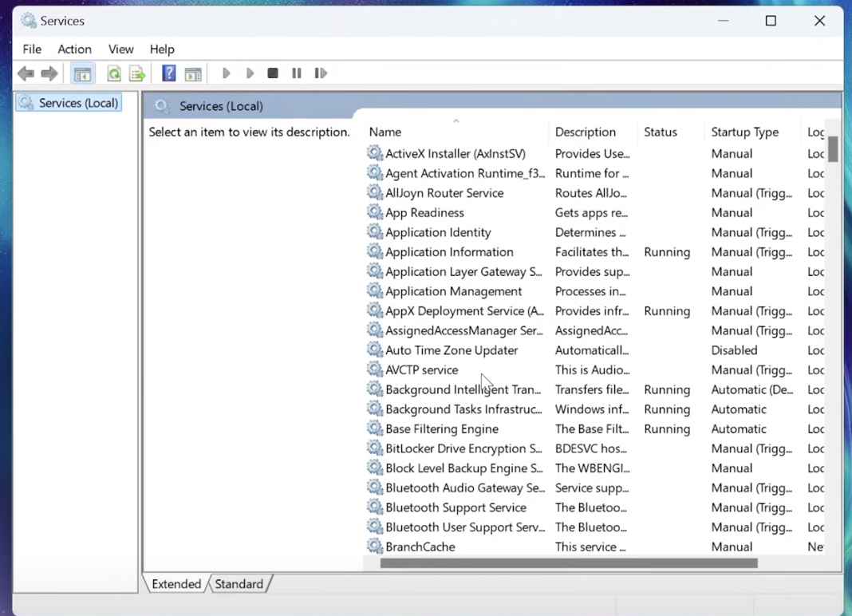The height and width of the screenshot is (616, 852).
Task: Open the View menu
Action: [120, 49]
